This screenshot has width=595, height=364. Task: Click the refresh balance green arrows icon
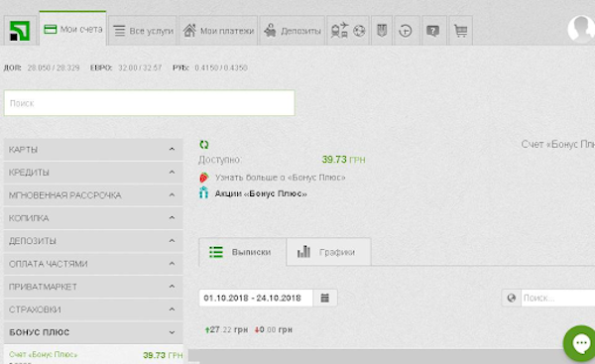[x=204, y=145]
